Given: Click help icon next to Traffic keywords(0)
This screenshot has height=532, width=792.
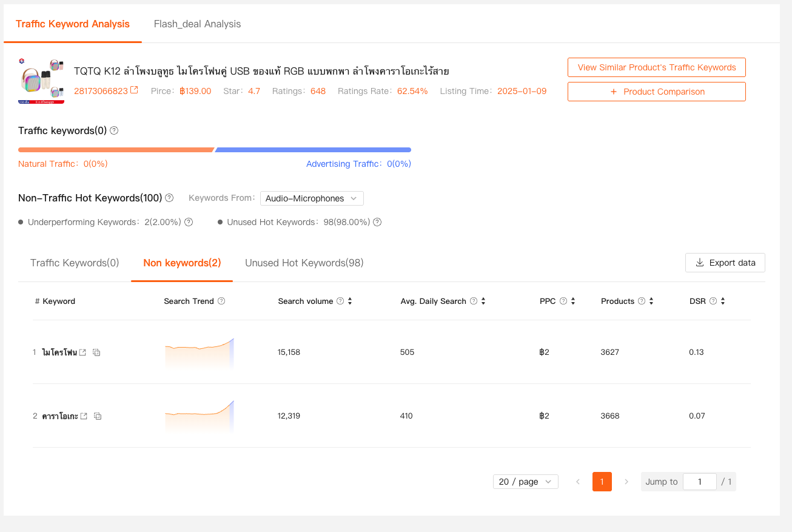Looking at the screenshot, I should coord(114,130).
